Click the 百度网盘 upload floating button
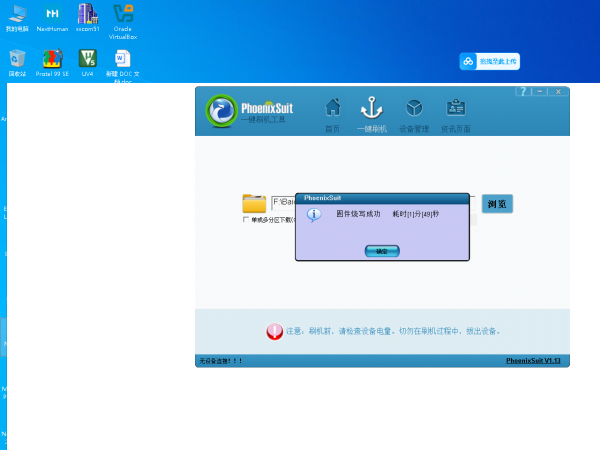This screenshot has height=450, width=600. pyautogui.click(x=490, y=62)
